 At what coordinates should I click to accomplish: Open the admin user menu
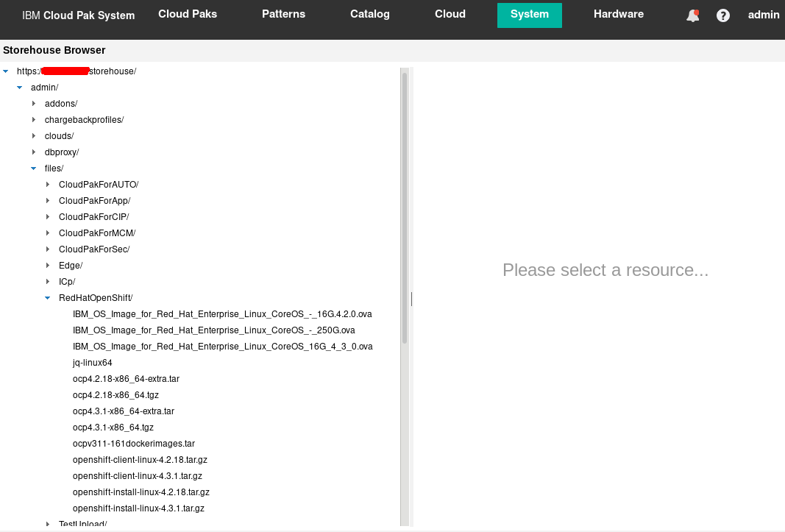click(764, 15)
